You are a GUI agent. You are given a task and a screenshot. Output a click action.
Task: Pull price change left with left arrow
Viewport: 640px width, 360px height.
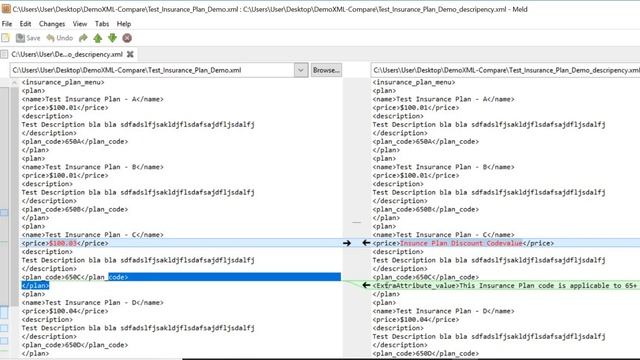click(x=366, y=243)
